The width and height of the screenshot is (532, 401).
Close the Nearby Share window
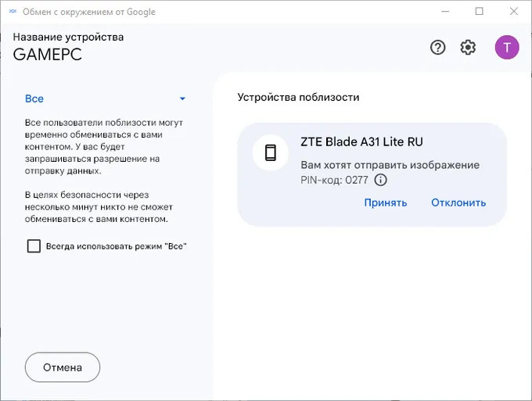click(x=514, y=12)
